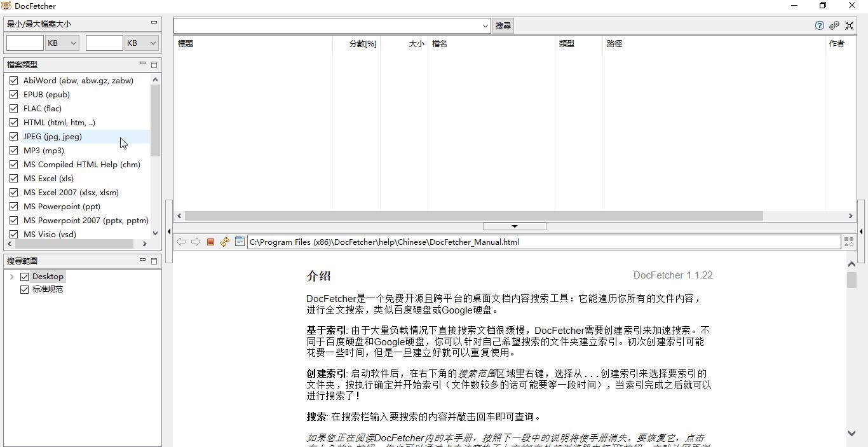This screenshot has height=447, width=868.
Task: Stop page loading with the orange stop icon
Action: point(210,242)
